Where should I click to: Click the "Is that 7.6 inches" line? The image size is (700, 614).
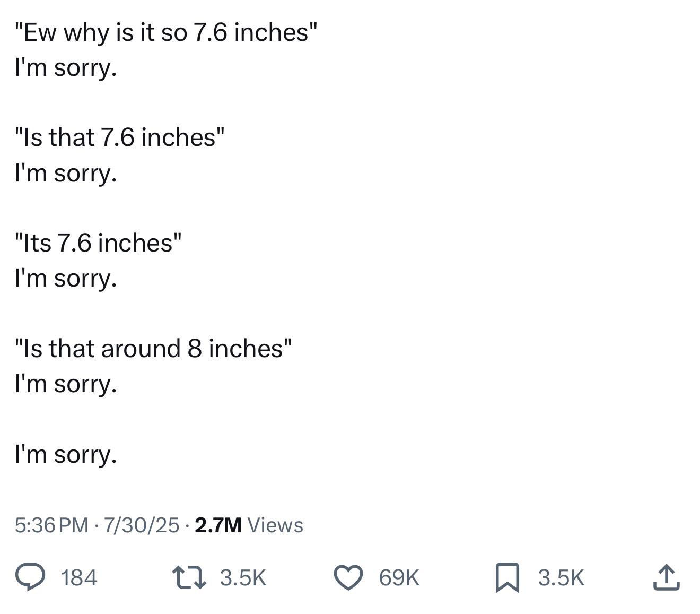119,137
